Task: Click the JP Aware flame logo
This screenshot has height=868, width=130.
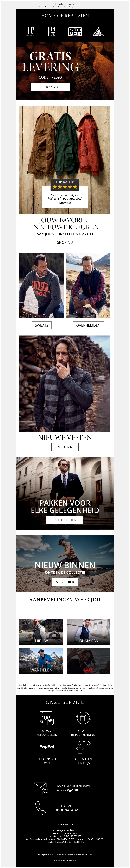Action: pos(98,32)
